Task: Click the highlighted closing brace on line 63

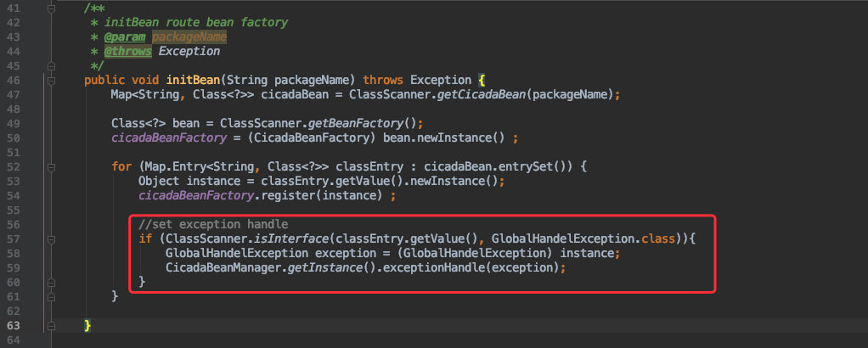Action: [x=87, y=325]
